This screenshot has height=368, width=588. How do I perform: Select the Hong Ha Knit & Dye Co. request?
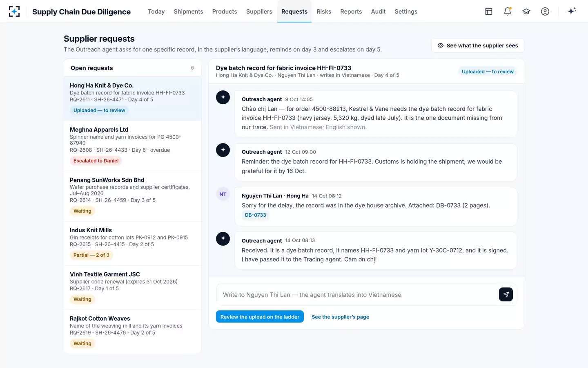(x=132, y=99)
